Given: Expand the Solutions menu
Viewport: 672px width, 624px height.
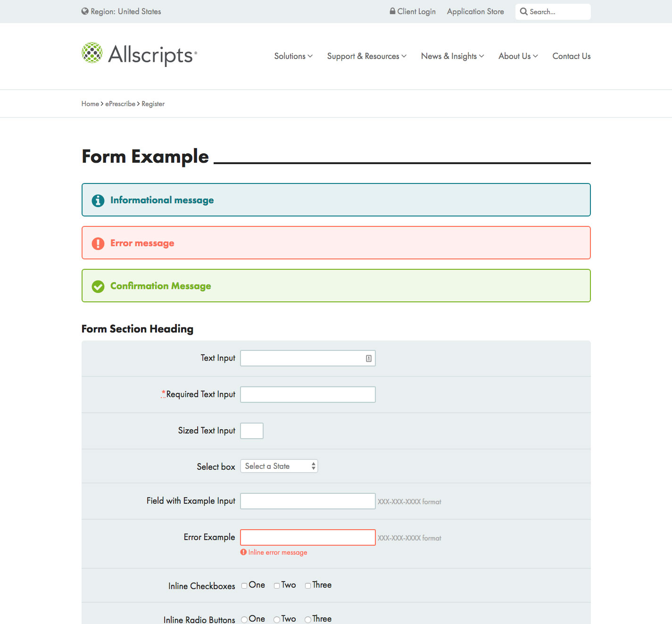Looking at the screenshot, I should pos(293,56).
